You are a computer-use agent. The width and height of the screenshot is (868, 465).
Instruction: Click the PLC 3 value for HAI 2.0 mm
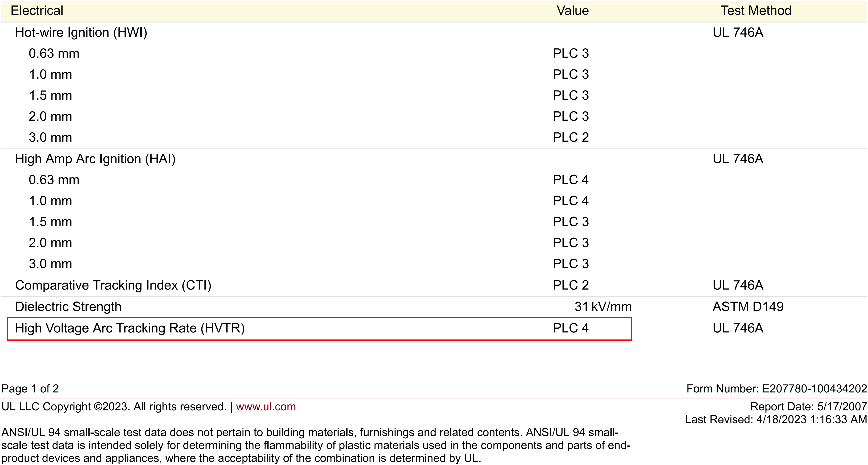point(571,243)
